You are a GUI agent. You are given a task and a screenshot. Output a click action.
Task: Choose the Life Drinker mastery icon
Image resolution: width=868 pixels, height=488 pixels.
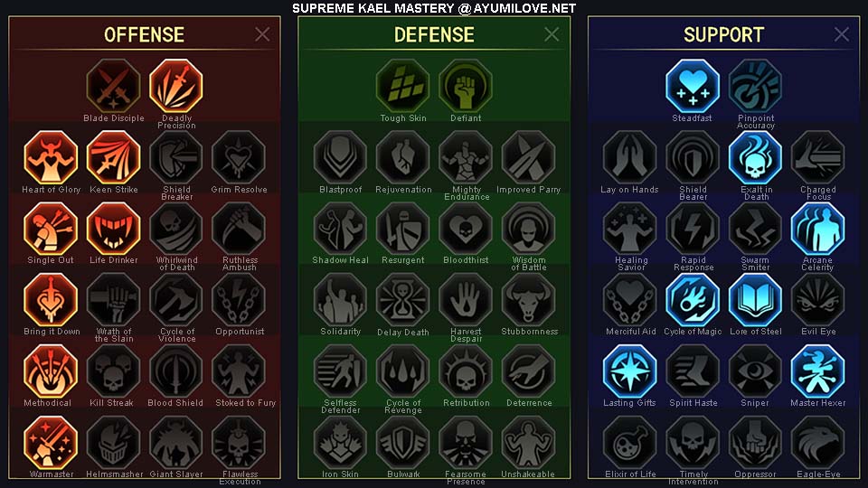(114, 229)
